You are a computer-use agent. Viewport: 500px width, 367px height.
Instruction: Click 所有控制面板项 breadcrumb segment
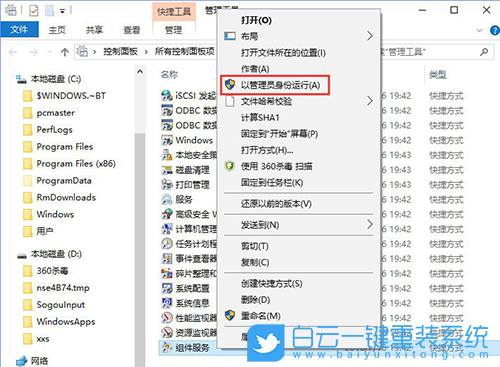[184, 52]
